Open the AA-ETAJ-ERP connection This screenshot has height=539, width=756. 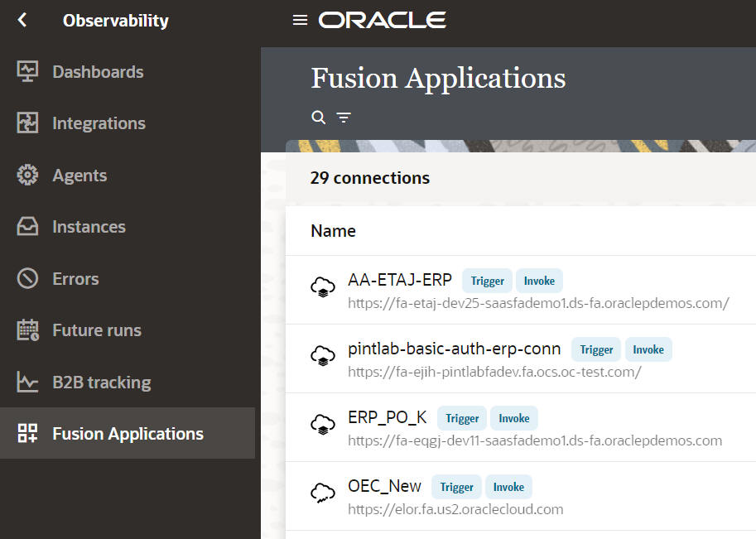[400, 280]
